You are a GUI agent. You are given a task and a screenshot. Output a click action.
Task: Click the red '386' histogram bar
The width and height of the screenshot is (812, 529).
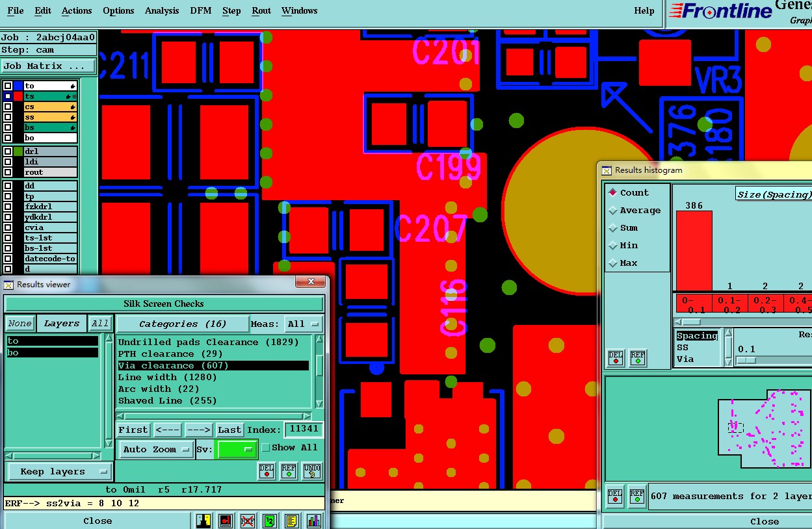[694, 250]
